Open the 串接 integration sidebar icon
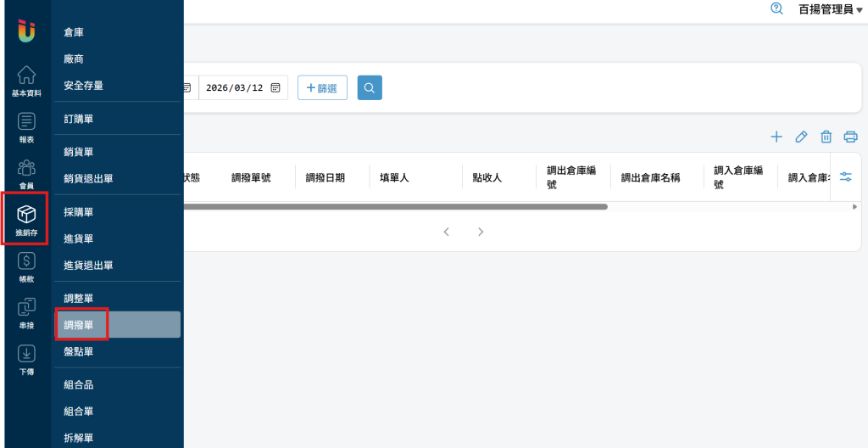This screenshot has height=448, width=868. [26, 309]
